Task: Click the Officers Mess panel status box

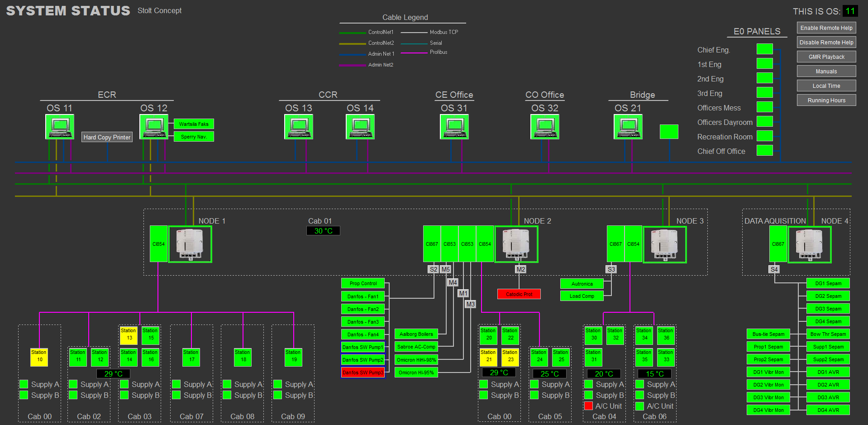Action: [764, 107]
